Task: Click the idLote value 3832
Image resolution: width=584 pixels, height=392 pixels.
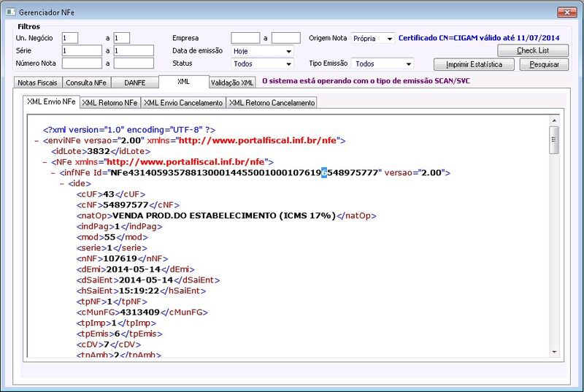Action: (x=99, y=152)
